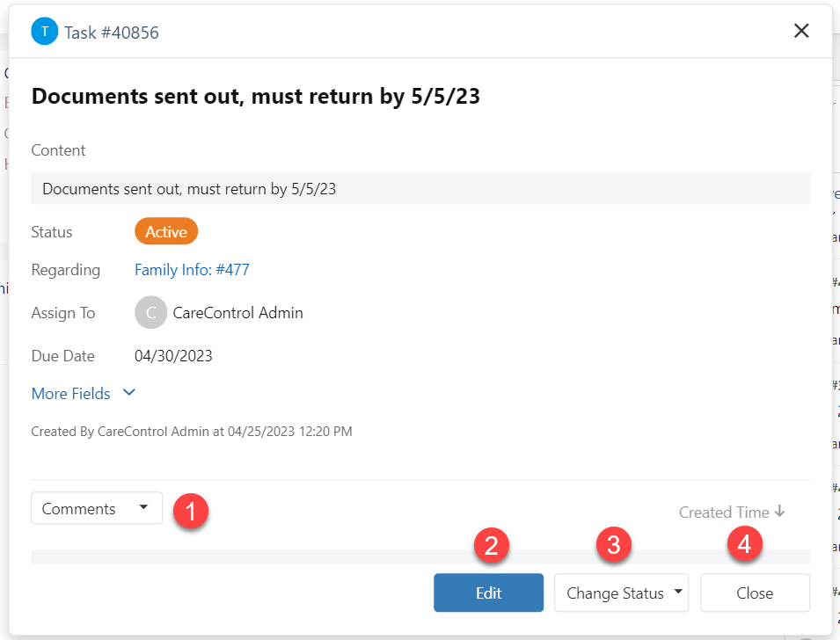Click red annotation marker number 4
840x640 pixels.
click(x=744, y=544)
